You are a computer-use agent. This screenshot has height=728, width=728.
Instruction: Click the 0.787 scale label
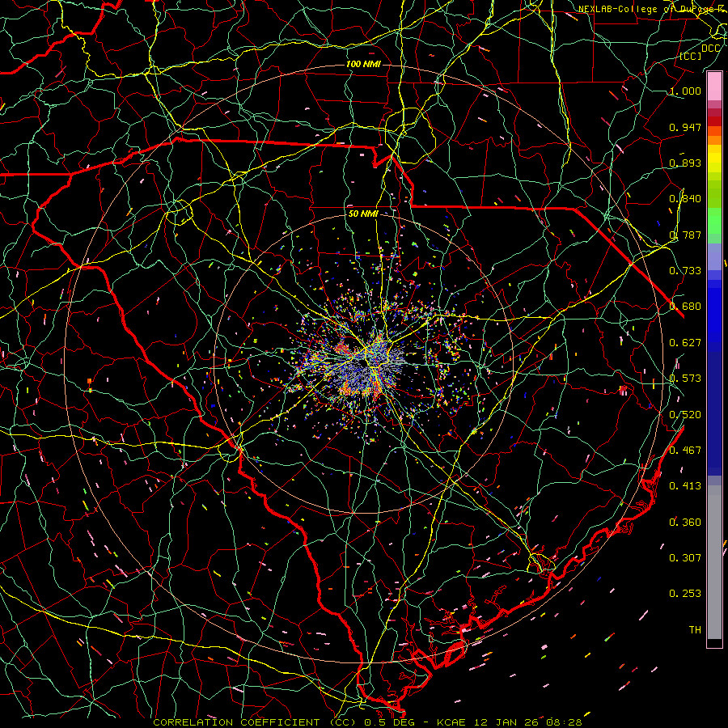[x=685, y=235]
